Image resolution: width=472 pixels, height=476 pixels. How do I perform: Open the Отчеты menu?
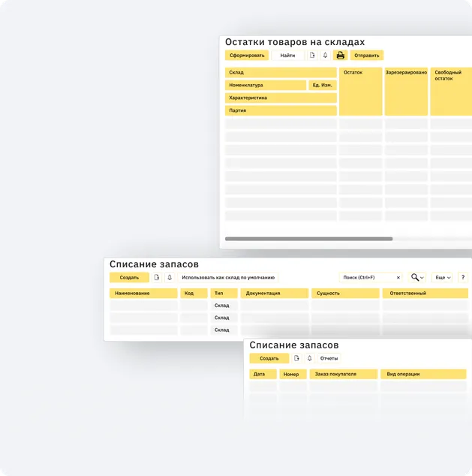[x=329, y=358]
